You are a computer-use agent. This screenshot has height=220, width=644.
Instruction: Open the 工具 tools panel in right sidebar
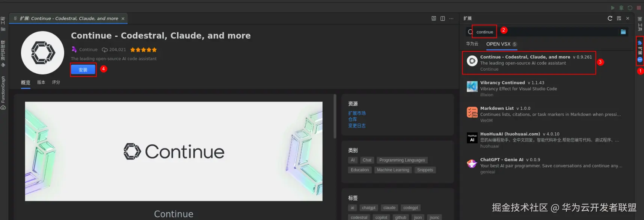(640, 24)
